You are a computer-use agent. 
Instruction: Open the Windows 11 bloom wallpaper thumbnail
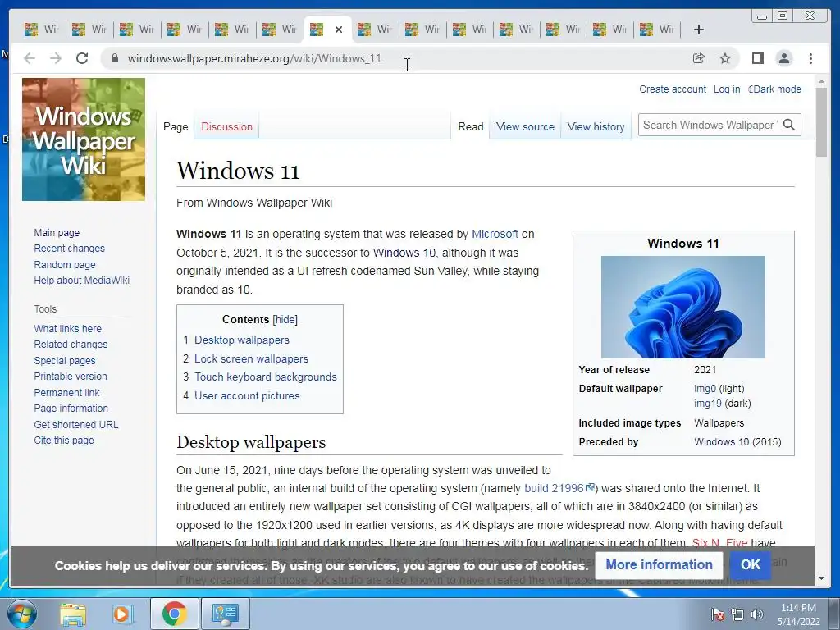click(x=683, y=307)
